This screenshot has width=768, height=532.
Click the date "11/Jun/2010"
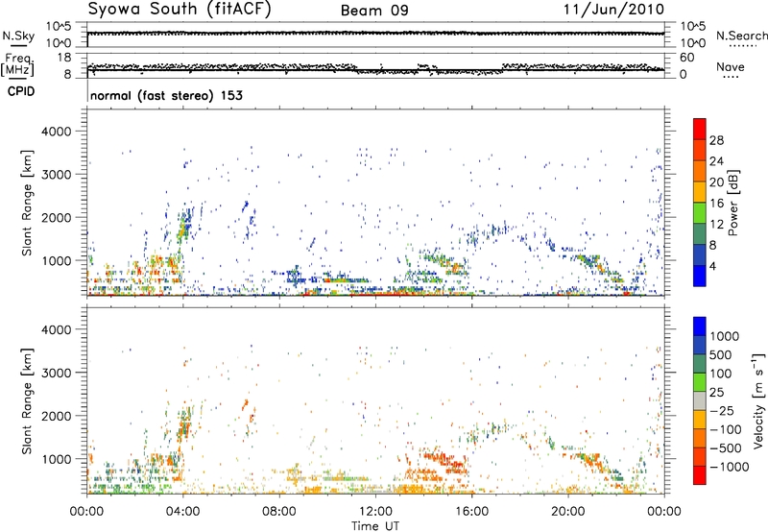[613, 10]
